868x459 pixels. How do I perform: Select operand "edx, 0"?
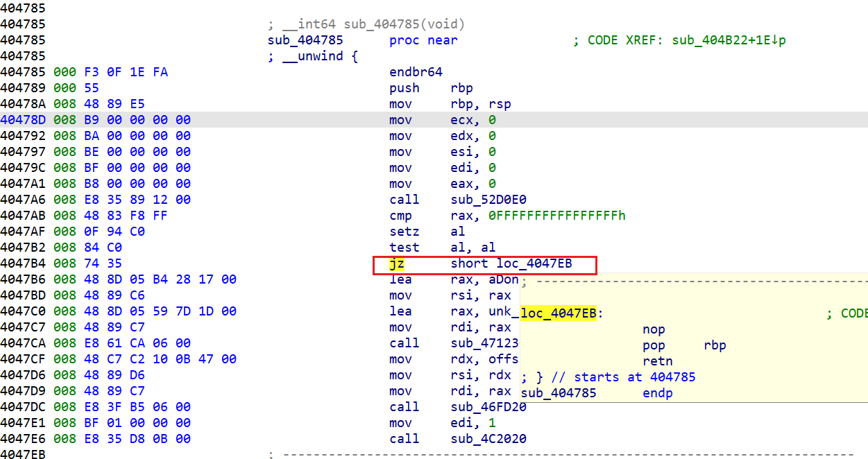tap(473, 136)
